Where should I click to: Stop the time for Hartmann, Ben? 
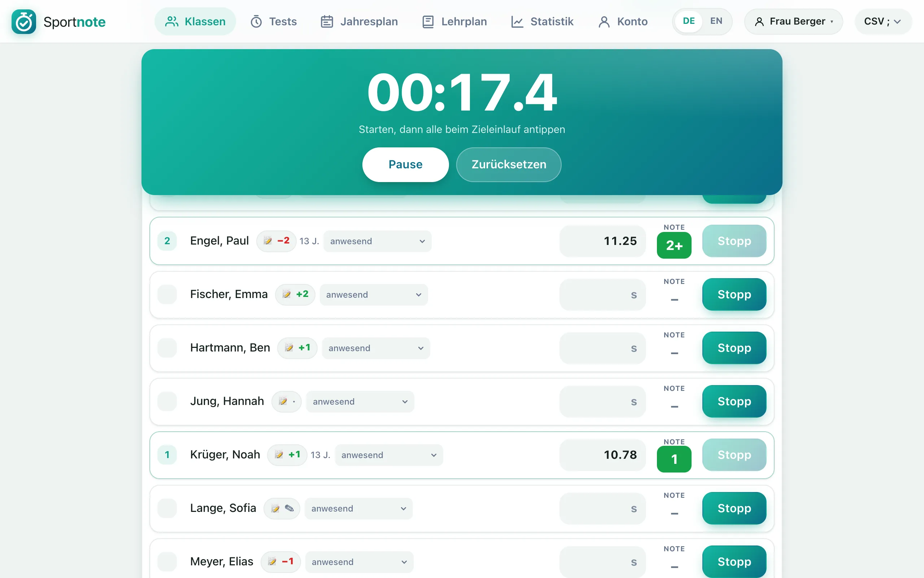coord(734,348)
